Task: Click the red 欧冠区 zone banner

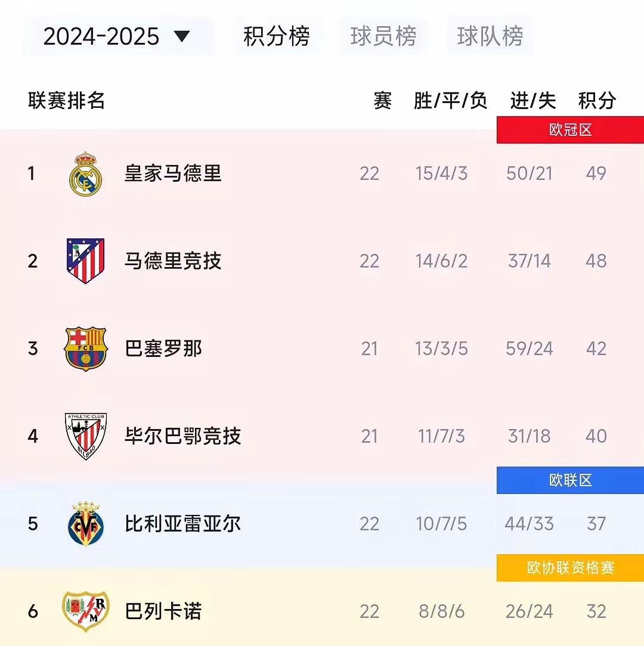Action: coord(569,130)
